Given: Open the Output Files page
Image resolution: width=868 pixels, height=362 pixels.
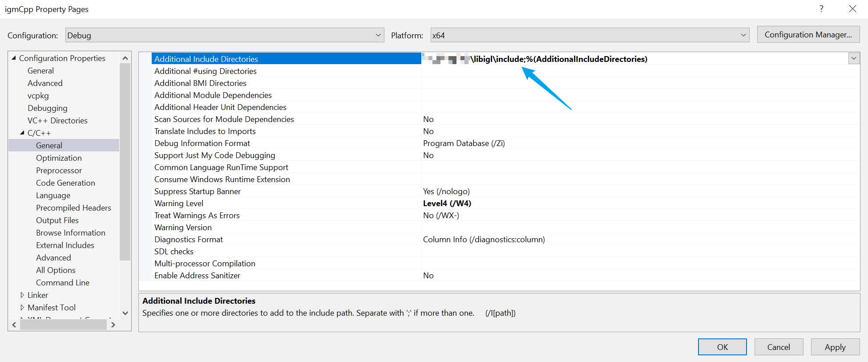Looking at the screenshot, I should click(x=57, y=220).
